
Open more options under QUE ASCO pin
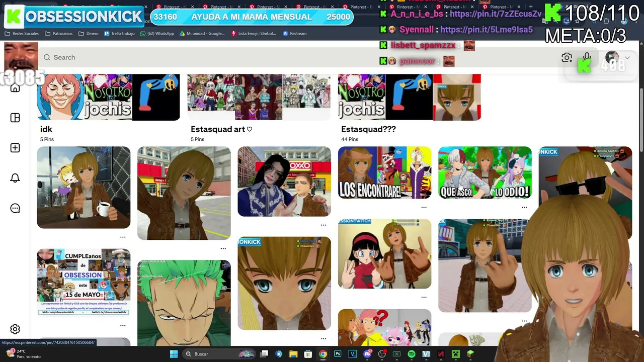click(524, 207)
